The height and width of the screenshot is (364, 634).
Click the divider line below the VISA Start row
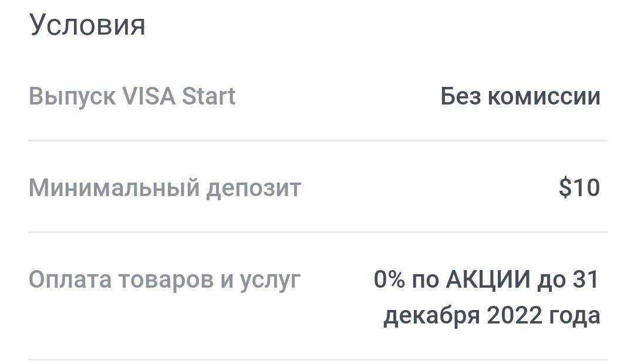[x=317, y=141]
